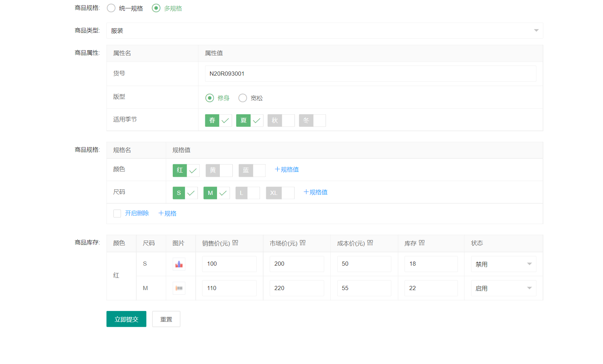Click 销售价 field with value 100
Screen dimensions: 603x364
[229, 264]
